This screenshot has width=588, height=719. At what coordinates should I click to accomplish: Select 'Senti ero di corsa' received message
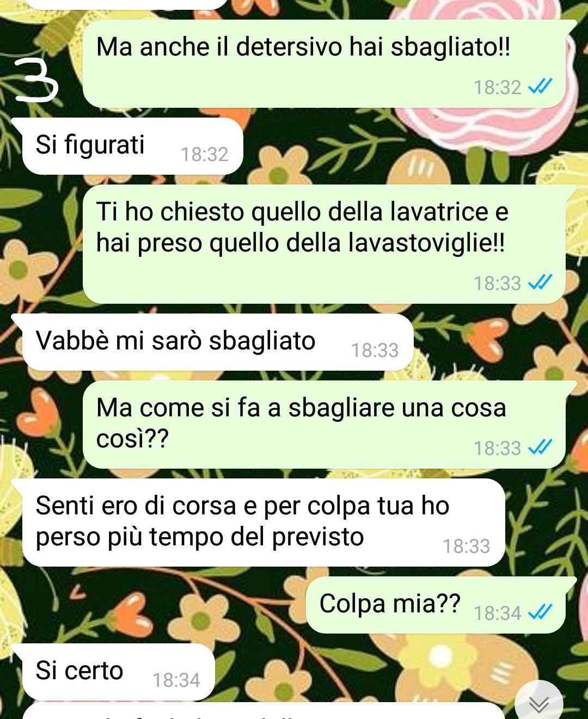coord(264,523)
